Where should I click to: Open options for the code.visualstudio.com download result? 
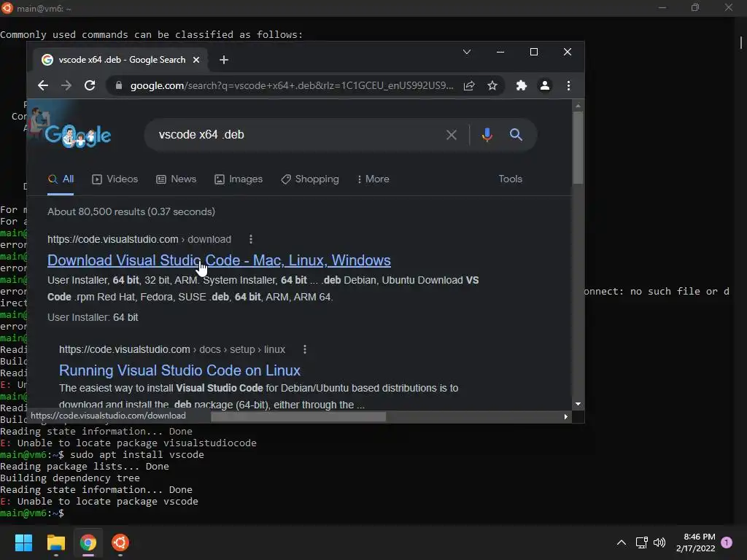pyautogui.click(x=251, y=239)
